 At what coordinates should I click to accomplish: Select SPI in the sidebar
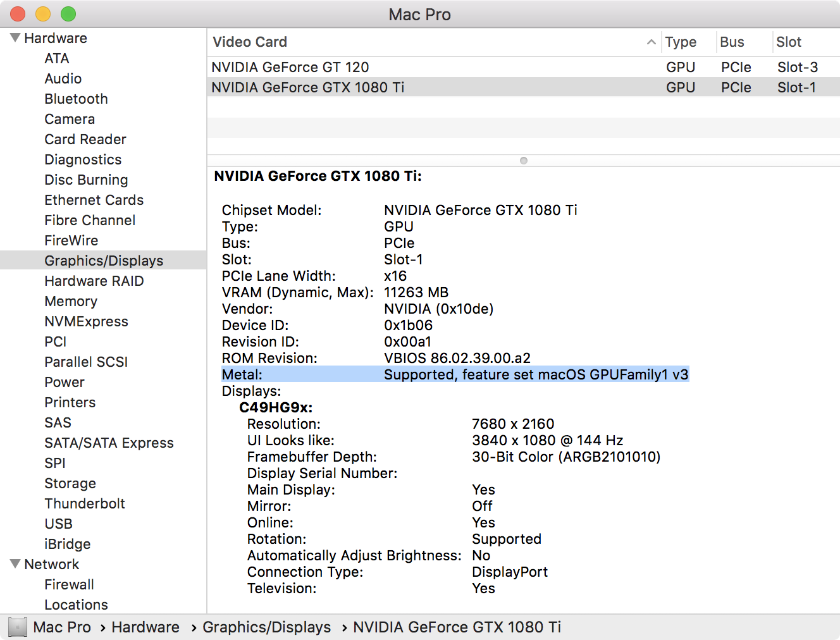coord(55,463)
